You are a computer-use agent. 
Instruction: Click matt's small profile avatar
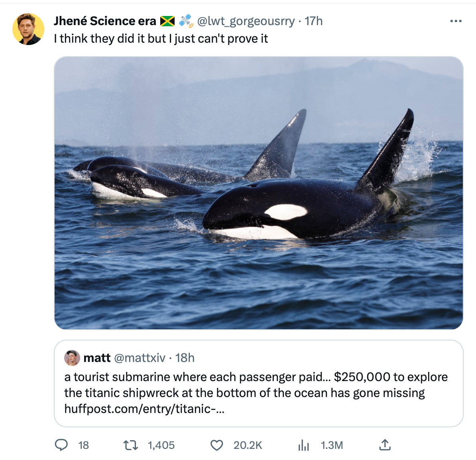[72, 358]
